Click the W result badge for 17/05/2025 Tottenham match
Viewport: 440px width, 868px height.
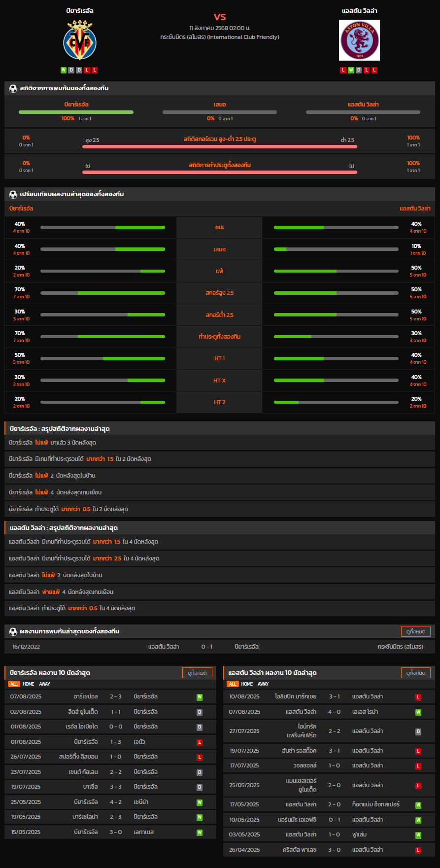tap(418, 805)
